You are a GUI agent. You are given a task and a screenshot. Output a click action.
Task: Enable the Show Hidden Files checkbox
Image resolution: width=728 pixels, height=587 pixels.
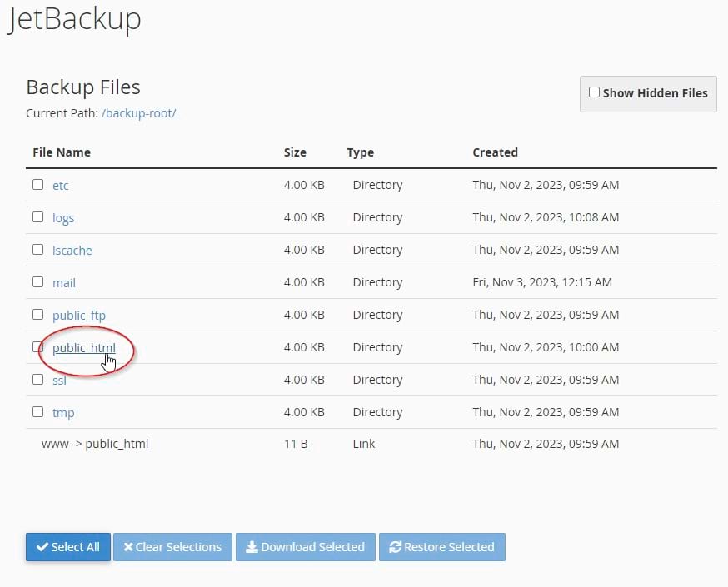pyautogui.click(x=594, y=92)
